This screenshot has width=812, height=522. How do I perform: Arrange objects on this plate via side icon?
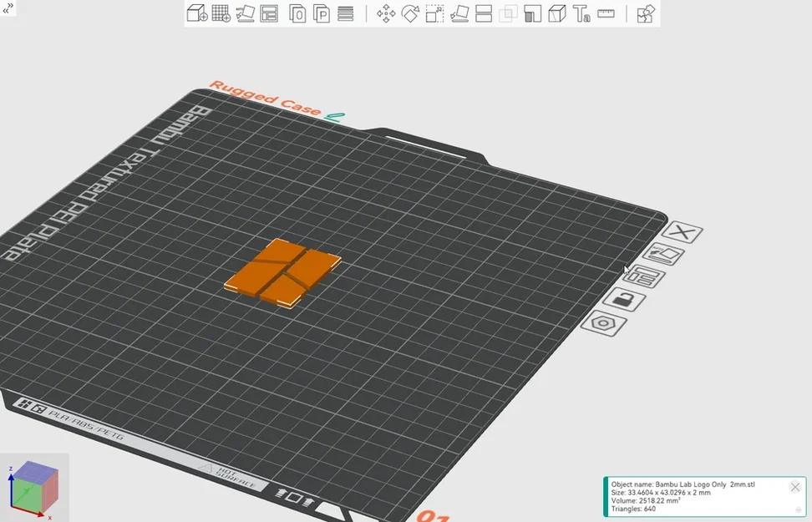(644, 277)
